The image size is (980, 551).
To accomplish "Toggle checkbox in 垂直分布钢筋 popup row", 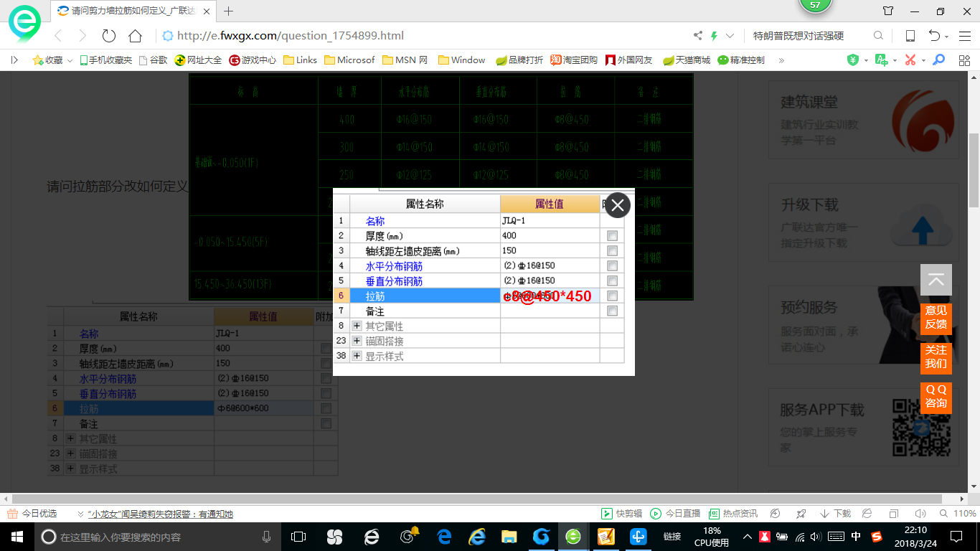I will click(612, 281).
